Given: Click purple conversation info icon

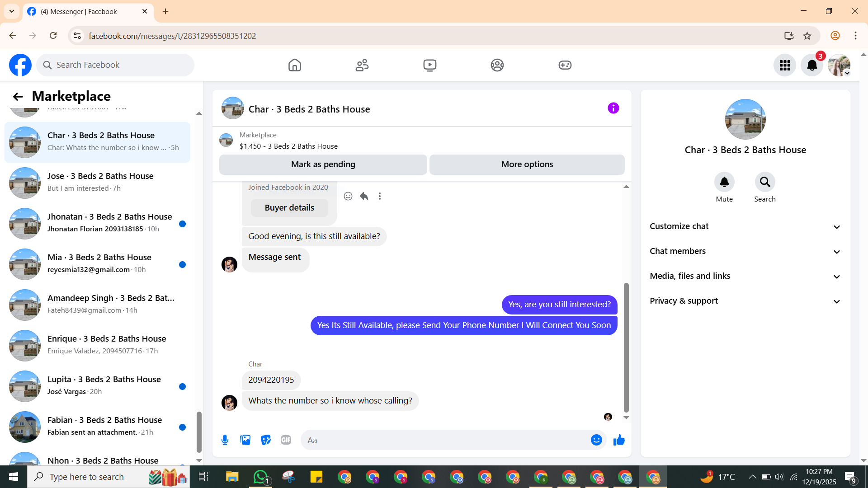Looking at the screenshot, I should tap(613, 108).
